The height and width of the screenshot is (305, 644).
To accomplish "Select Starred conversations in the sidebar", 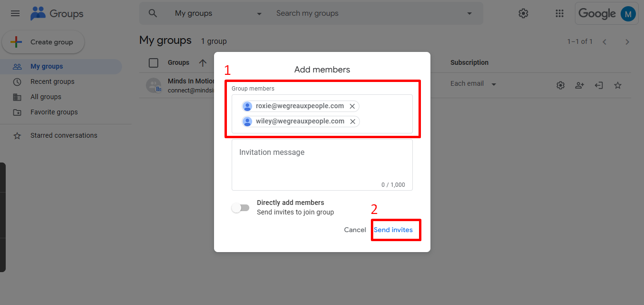I will click(x=63, y=135).
